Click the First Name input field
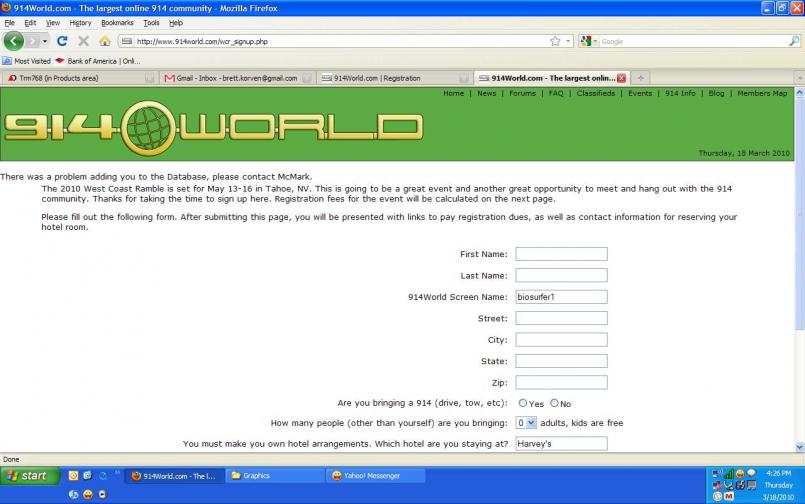Image resolution: width=805 pixels, height=504 pixels. [x=561, y=254]
